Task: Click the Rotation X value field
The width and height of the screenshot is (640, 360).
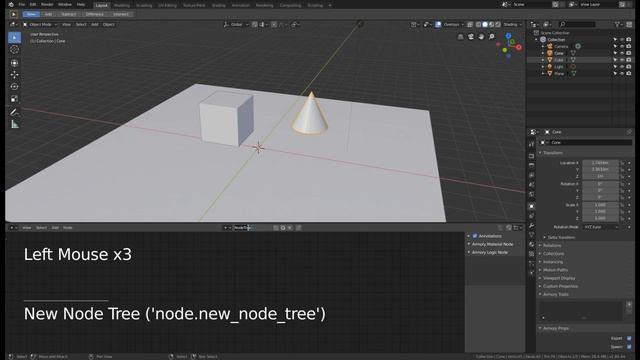Action: tap(600, 184)
